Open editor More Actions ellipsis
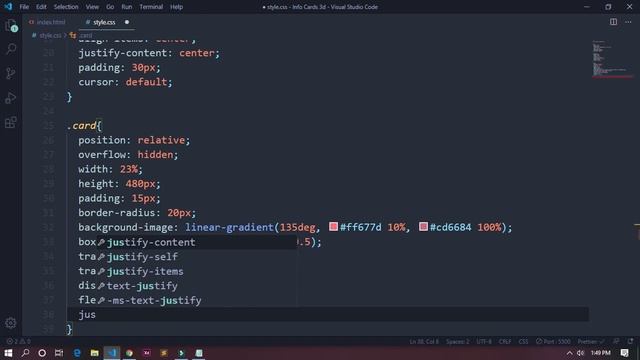The image size is (640, 360). 628,22
